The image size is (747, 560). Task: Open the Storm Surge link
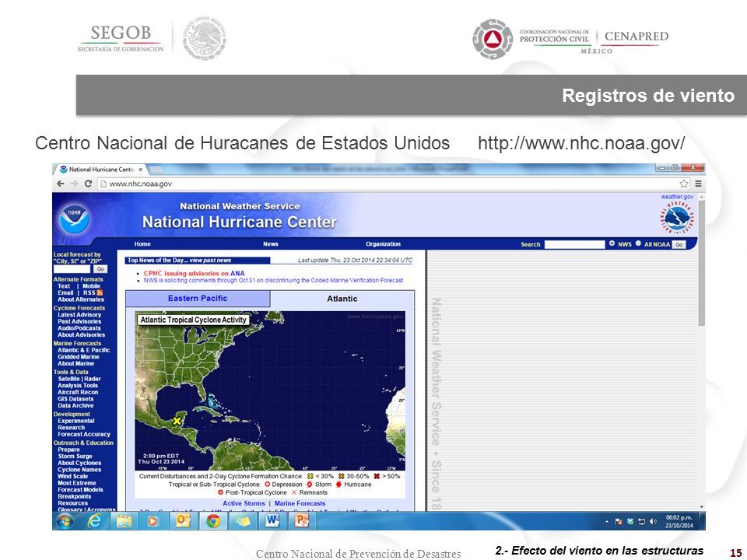click(x=75, y=457)
